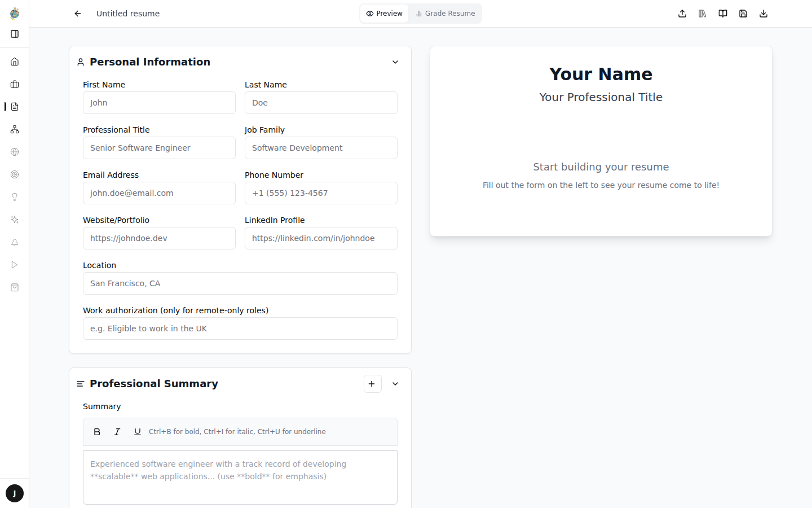This screenshot has width=812, height=508.
Task: Click the Phone Number input field
Action: tap(321, 193)
